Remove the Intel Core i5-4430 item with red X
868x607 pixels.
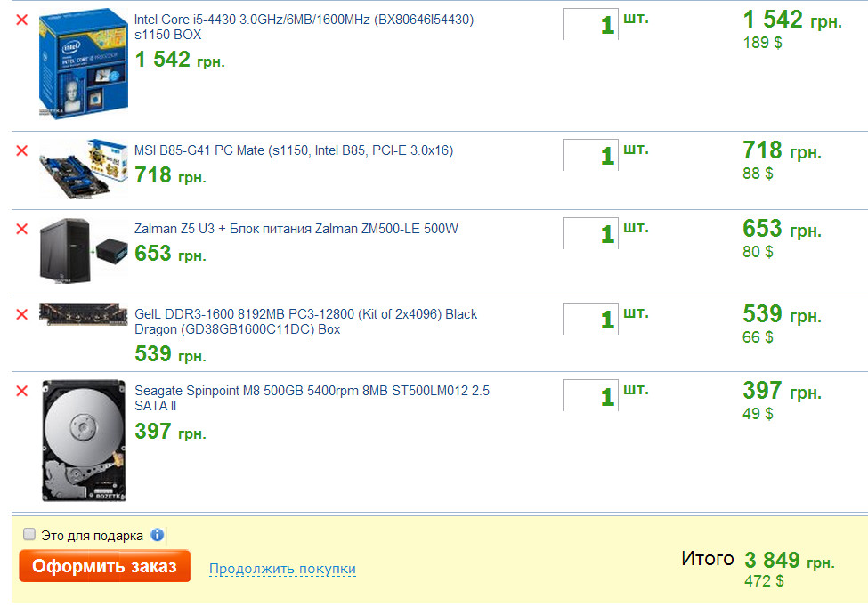point(22,20)
